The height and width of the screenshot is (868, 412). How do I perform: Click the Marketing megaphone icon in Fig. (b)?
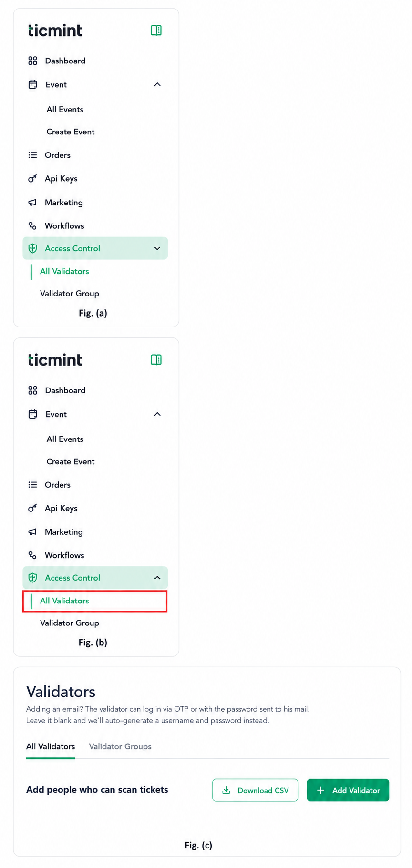(x=32, y=532)
